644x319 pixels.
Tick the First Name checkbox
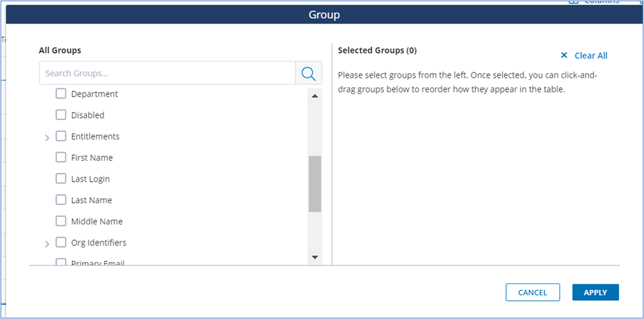click(61, 157)
